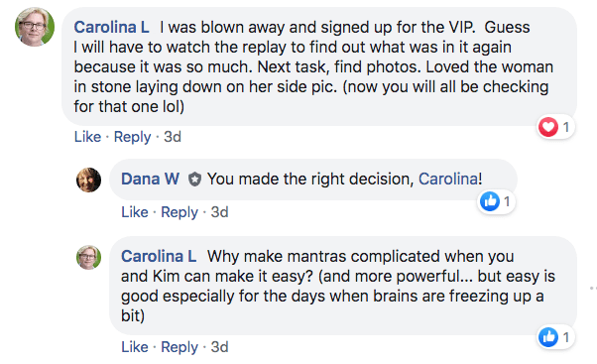The image size is (597, 364).
Task: Click the thumbs-up reaction on Dana W's reply
Action: 490,201
